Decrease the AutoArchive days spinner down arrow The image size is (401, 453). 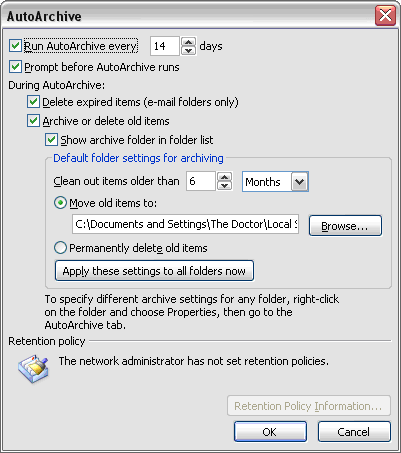pyautogui.click(x=189, y=51)
